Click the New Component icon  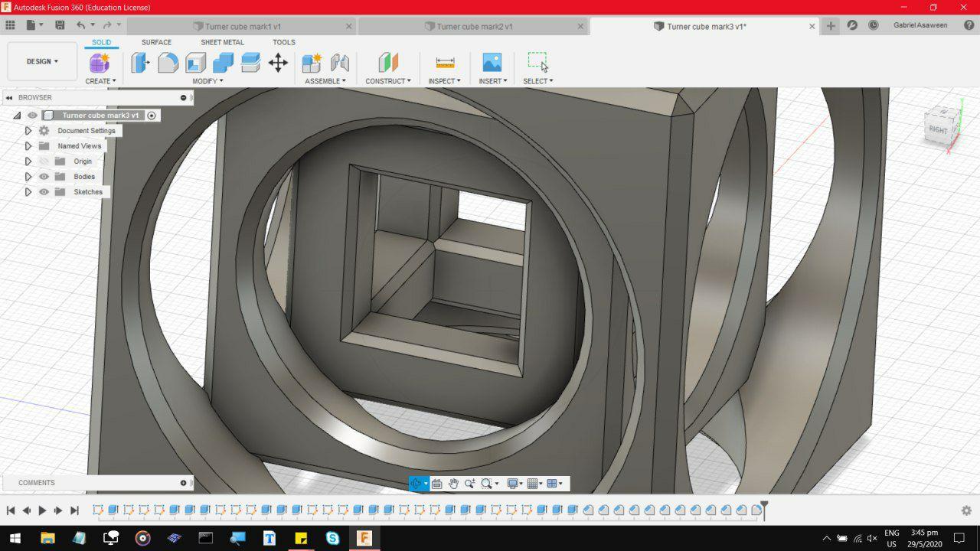click(312, 63)
